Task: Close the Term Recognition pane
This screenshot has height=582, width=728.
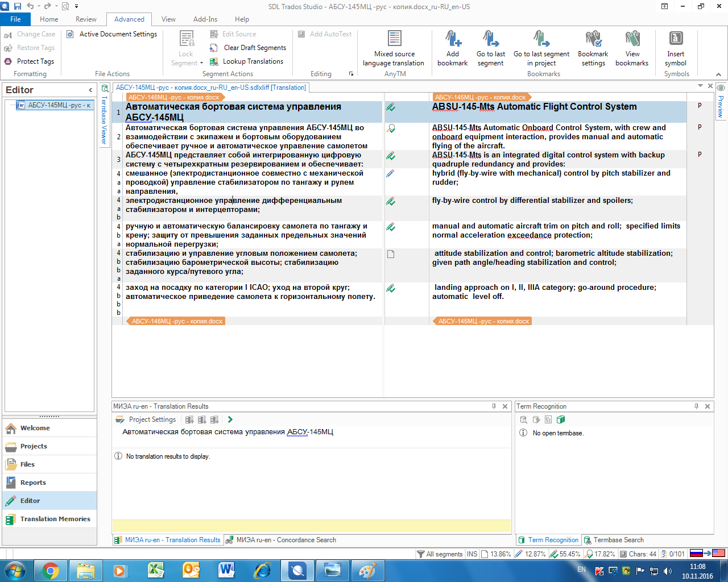Action: click(x=708, y=406)
